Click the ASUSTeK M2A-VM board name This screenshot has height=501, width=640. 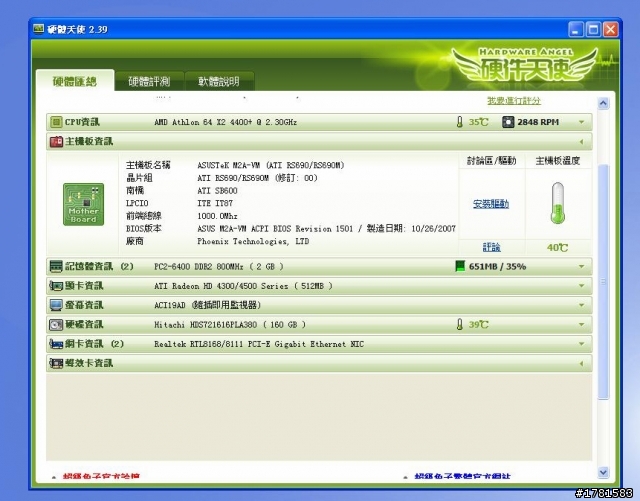(271, 165)
